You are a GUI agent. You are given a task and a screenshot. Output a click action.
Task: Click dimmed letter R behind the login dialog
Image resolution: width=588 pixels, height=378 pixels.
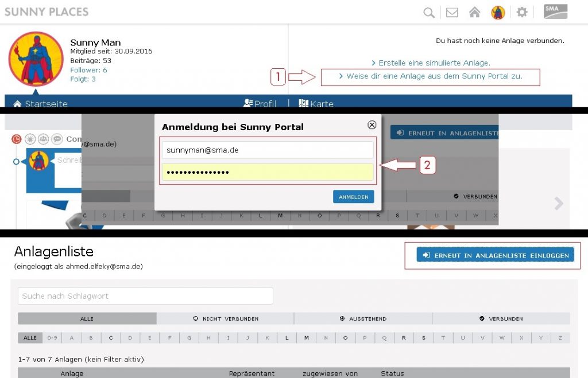click(378, 216)
